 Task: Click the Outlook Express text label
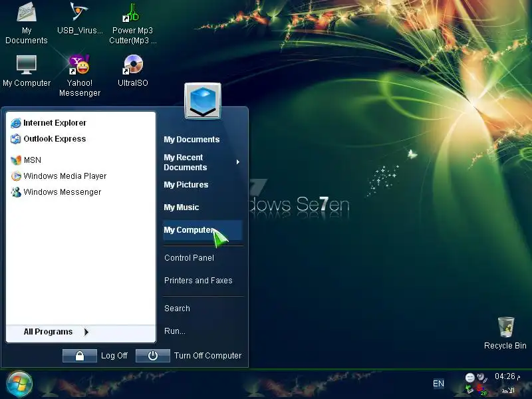tap(55, 139)
